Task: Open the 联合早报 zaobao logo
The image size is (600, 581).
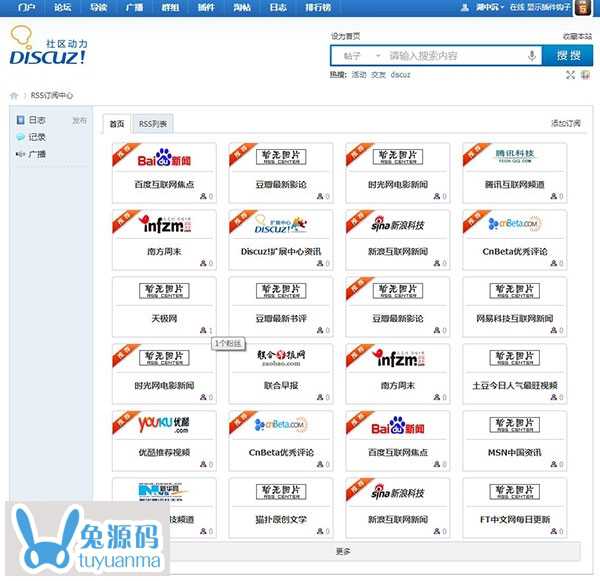Action: 281,358
